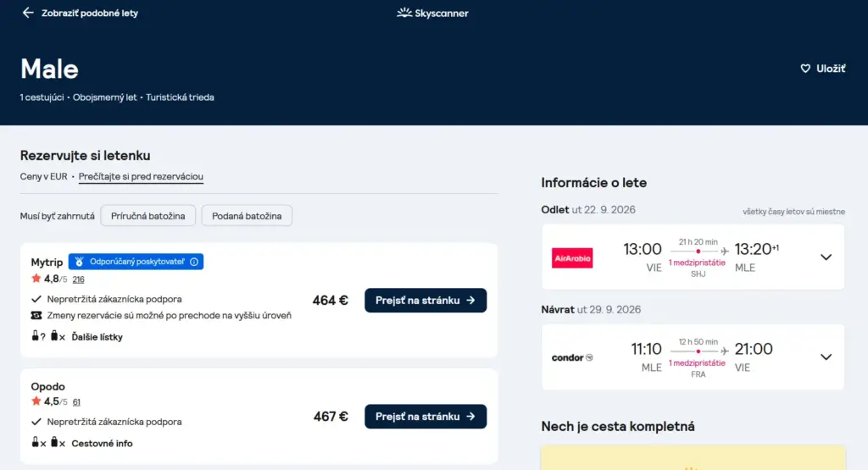
Task: Click the 467 € price
Action: coord(331,417)
